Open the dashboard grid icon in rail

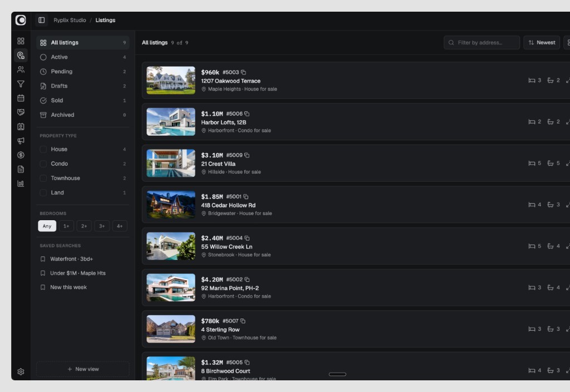click(21, 41)
